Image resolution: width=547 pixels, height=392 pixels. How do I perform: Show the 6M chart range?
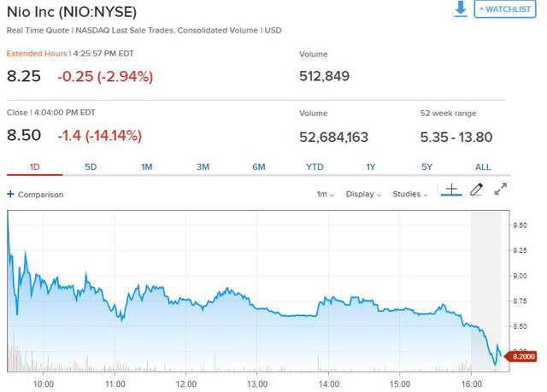[x=259, y=167]
